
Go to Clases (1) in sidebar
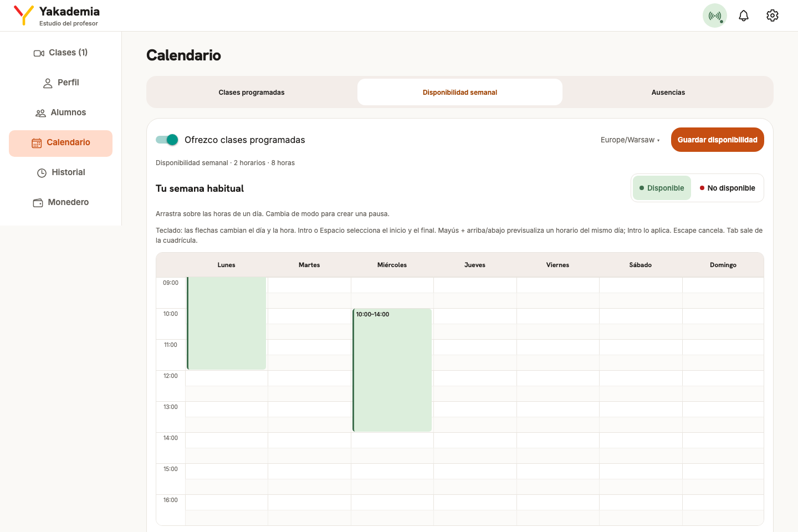tap(61, 53)
